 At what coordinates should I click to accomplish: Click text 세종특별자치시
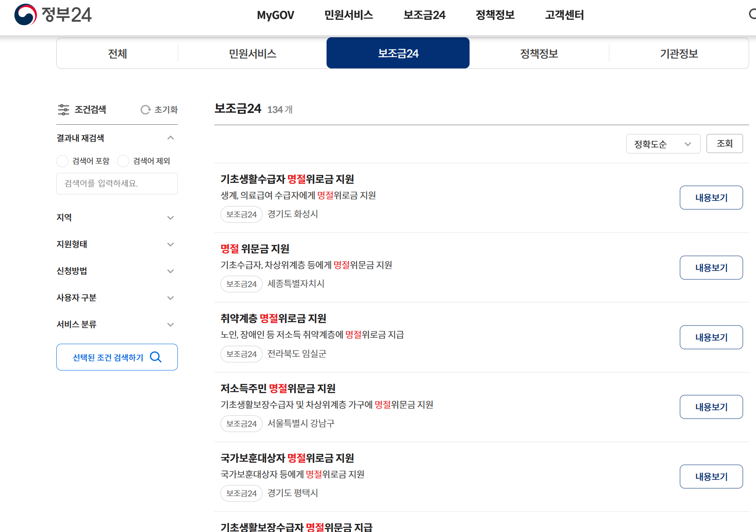[296, 283]
